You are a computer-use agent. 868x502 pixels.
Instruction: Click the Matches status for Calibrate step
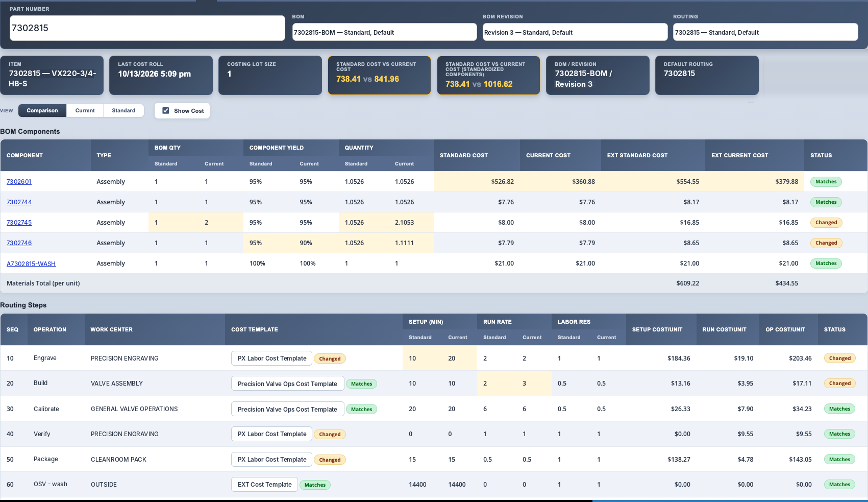[839, 409]
